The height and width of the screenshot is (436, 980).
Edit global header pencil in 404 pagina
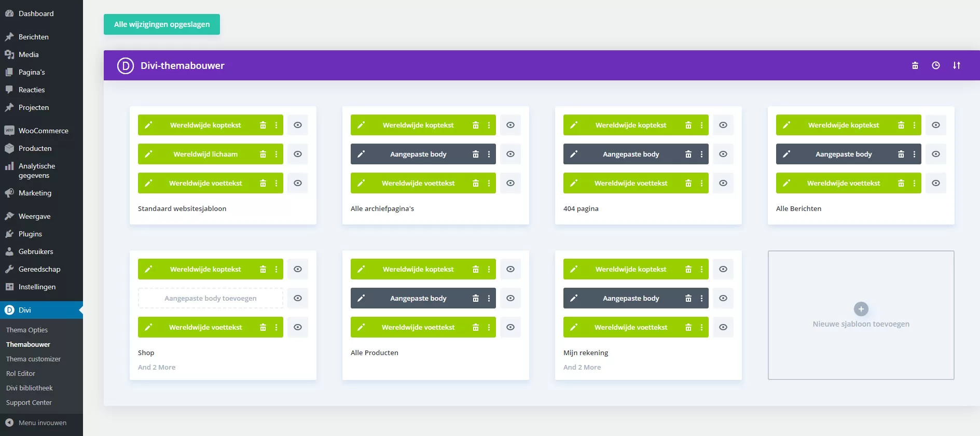click(x=574, y=125)
